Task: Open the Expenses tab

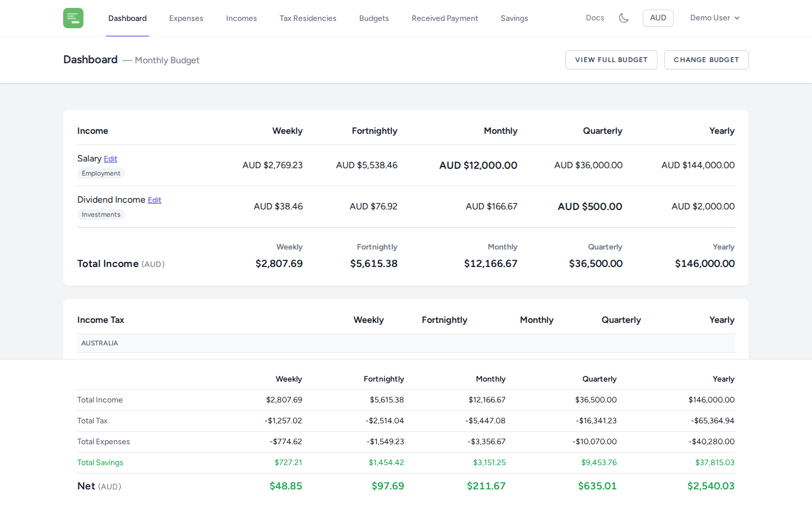Action: pos(186,18)
